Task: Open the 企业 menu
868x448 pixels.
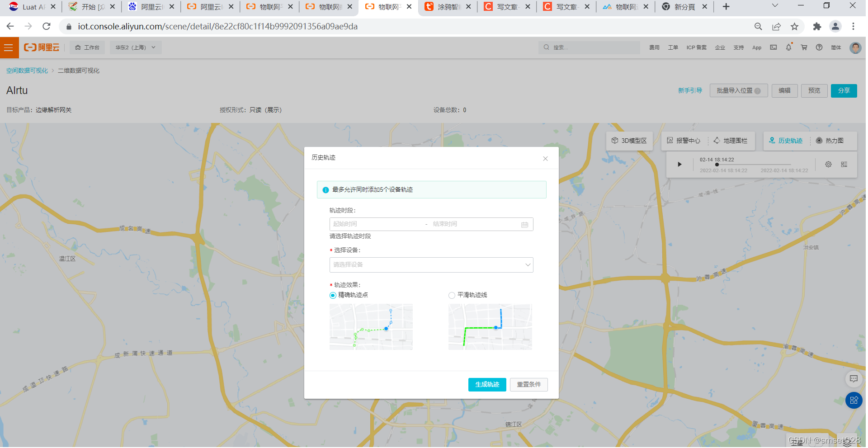Action: [720, 47]
